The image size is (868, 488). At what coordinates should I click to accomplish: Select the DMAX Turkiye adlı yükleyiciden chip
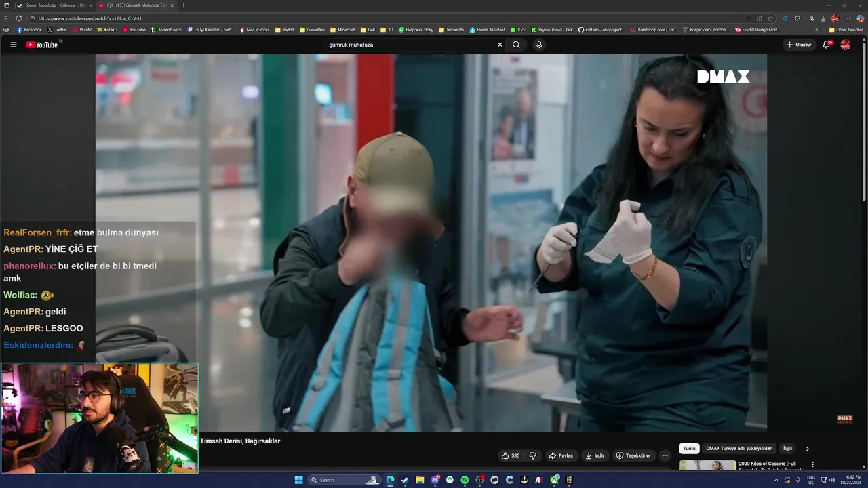pos(739,449)
